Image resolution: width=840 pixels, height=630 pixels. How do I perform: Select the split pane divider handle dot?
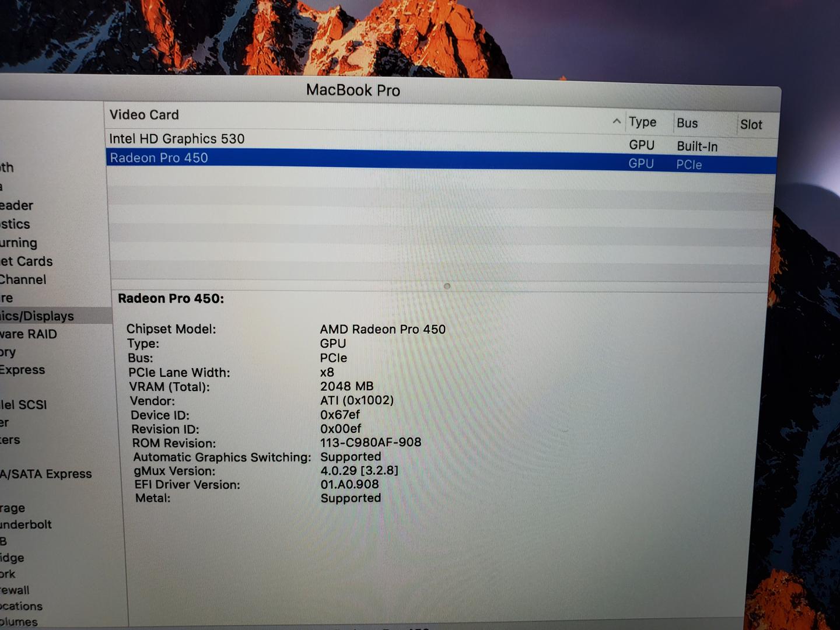447,286
